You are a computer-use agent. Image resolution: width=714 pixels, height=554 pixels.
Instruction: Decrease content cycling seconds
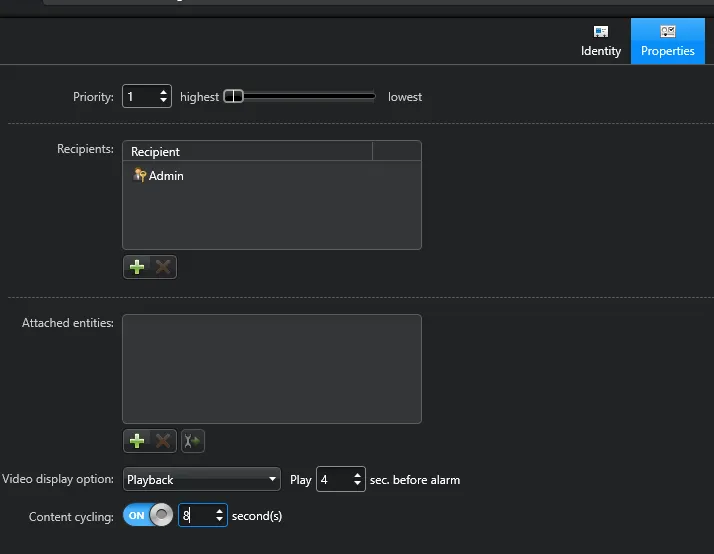click(219, 519)
